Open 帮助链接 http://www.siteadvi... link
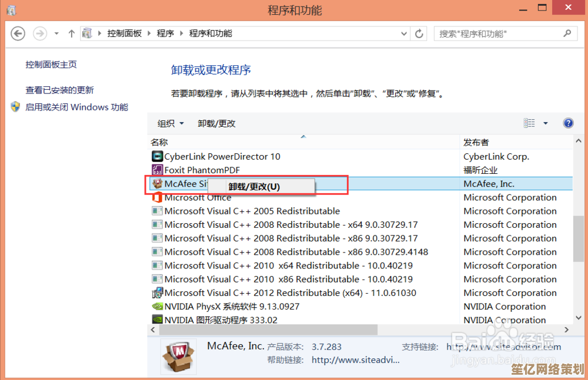The width and height of the screenshot is (588, 380). coord(356,360)
